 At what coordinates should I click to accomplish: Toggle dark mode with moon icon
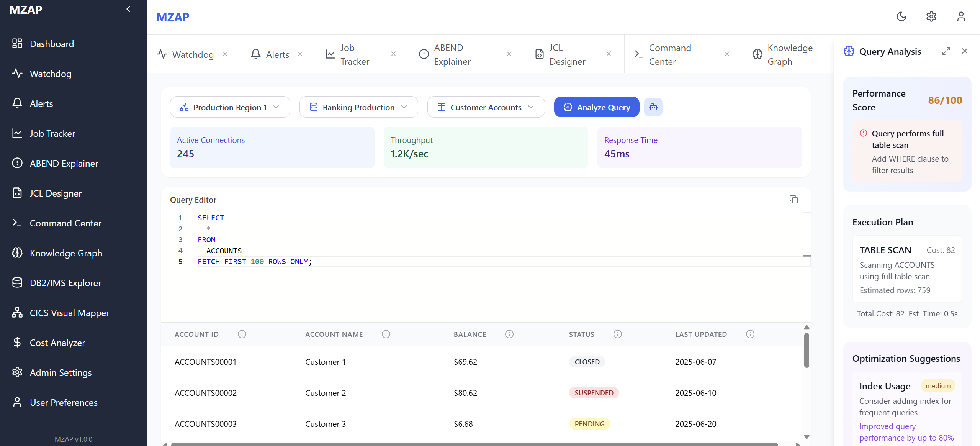point(901,16)
